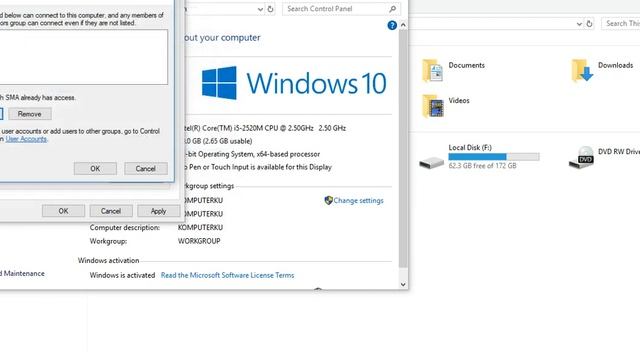
Task: Expand Control Panel address history dropdown
Action: [260, 9]
